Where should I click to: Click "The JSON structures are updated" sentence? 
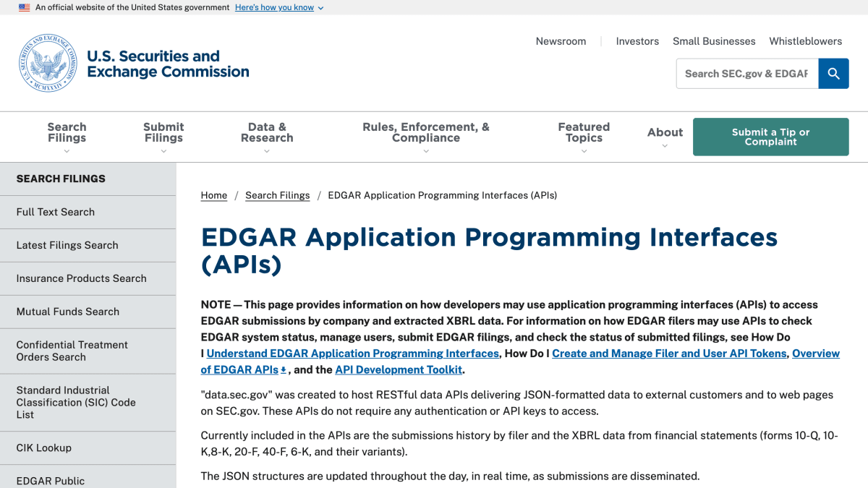pos(450,476)
